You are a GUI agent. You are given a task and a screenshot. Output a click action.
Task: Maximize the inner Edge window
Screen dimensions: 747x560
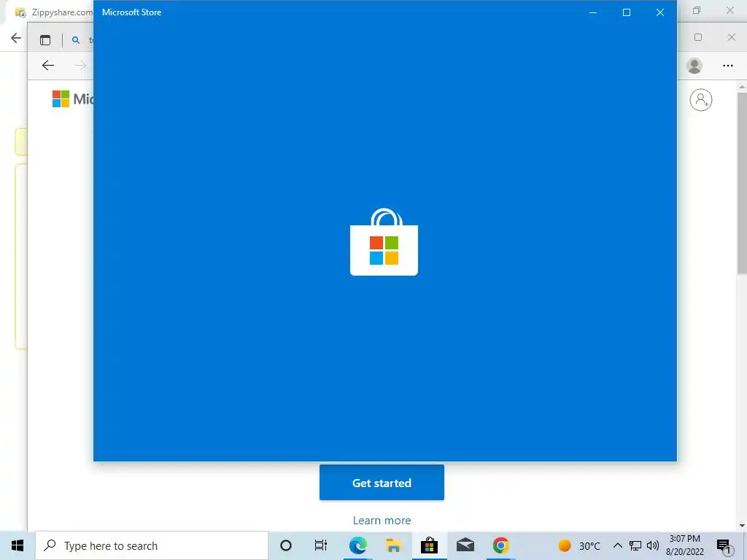[x=698, y=37]
